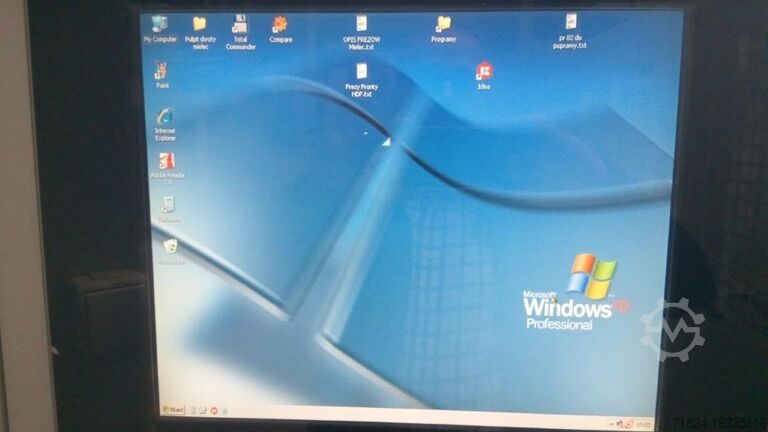The height and width of the screenshot is (432, 768).
Task: Click the taskbar clock
Action: pos(643,423)
